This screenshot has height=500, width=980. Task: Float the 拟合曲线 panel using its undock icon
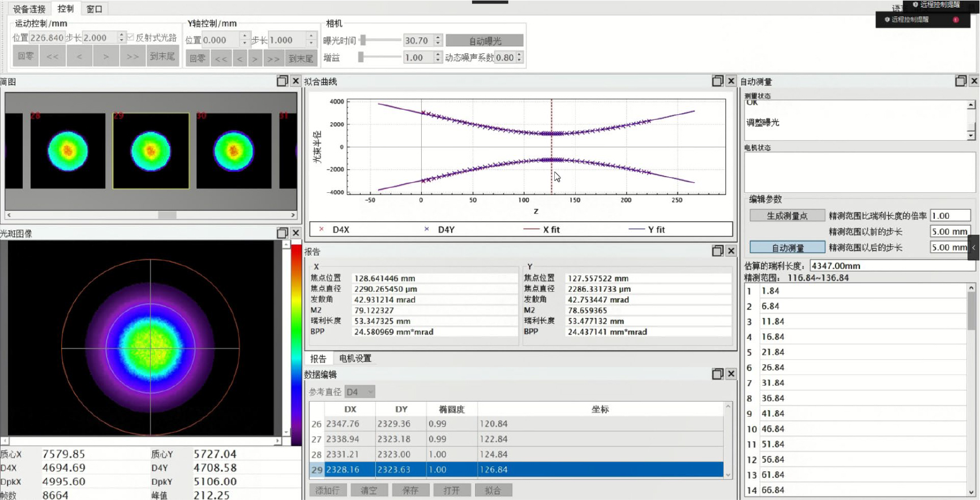coord(717,81)
